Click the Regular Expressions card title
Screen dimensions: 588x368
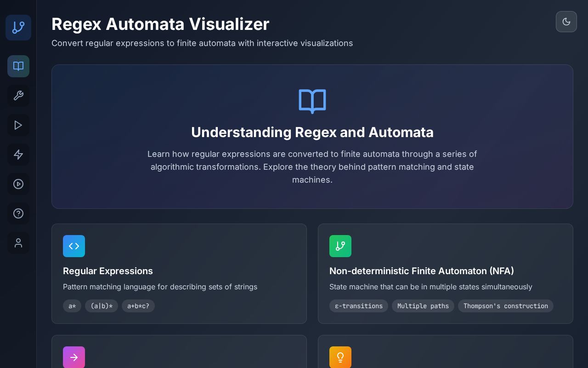(108, 271)
